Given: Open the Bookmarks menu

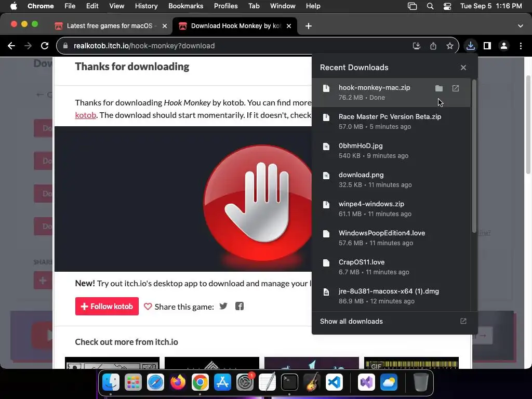Looking at the screenshot, I should pos(185,6).
